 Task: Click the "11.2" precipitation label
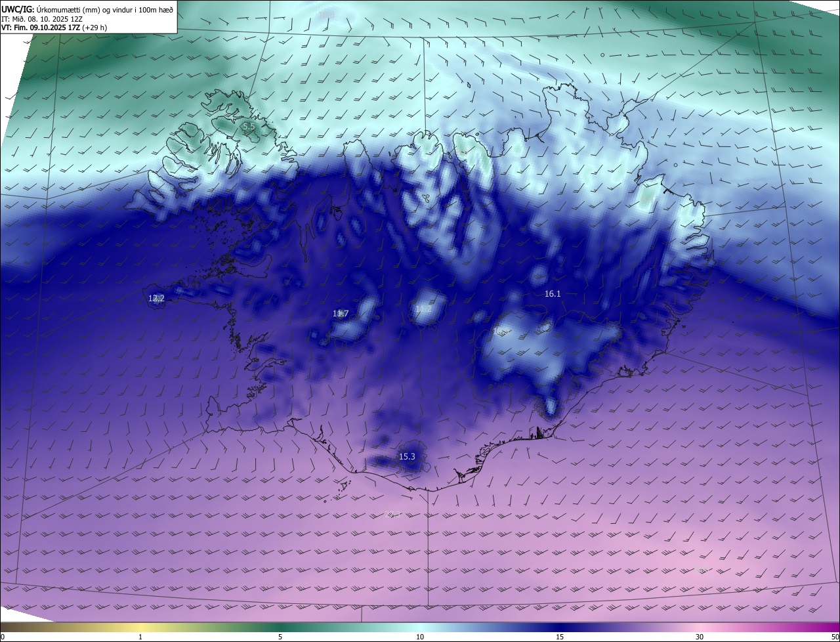423,309
